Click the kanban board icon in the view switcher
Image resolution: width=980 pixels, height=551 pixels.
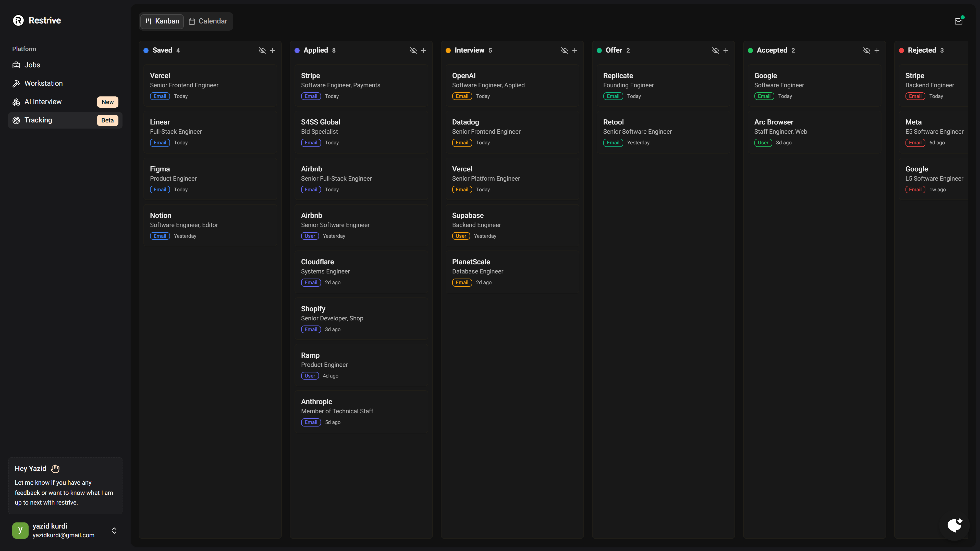click(148, 21)
